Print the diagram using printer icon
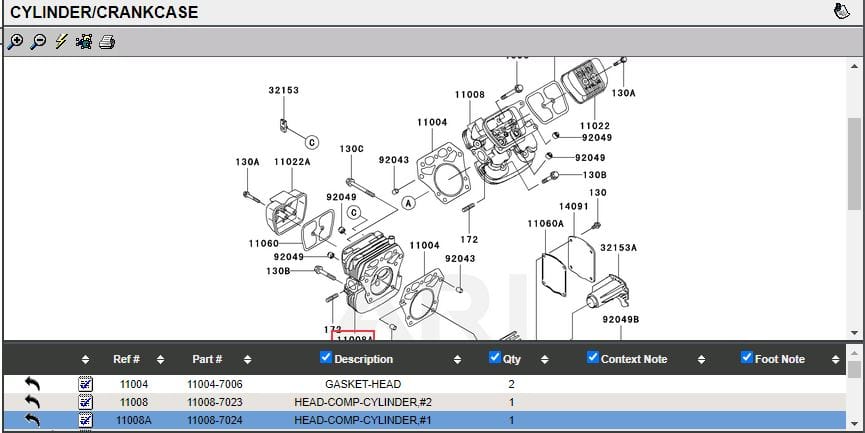Screen dimensions: 865x433 [107, 42]
